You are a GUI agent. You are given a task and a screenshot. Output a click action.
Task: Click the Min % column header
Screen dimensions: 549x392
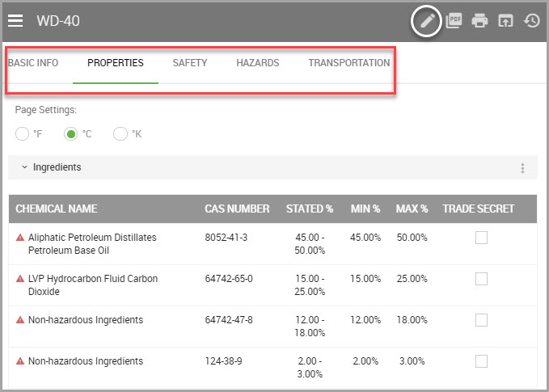pyautogui.click(x=365, y=209)
